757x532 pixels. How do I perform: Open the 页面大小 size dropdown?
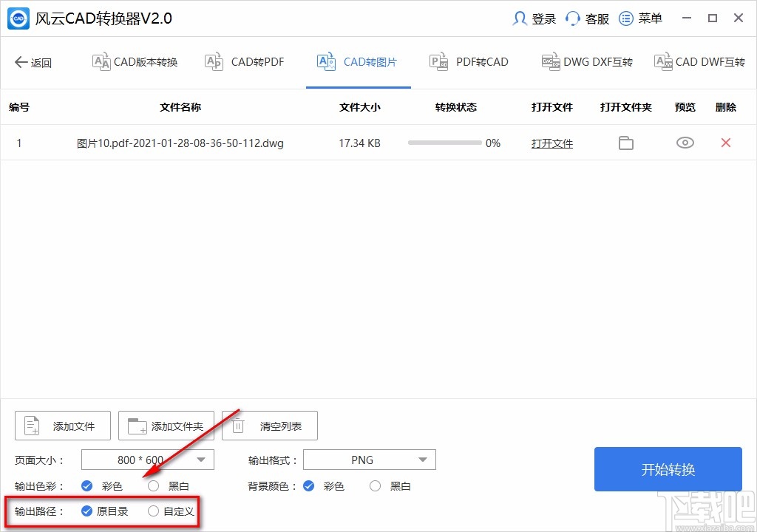[146, 459]
